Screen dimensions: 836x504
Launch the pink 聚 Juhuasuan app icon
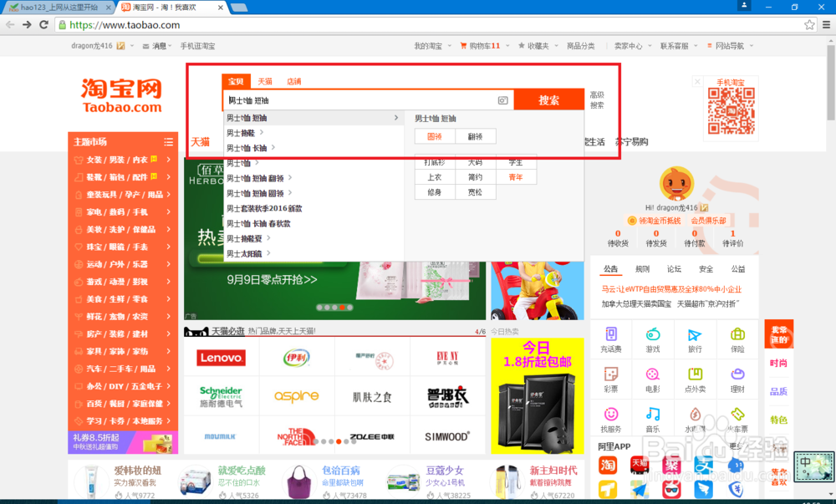672,465
